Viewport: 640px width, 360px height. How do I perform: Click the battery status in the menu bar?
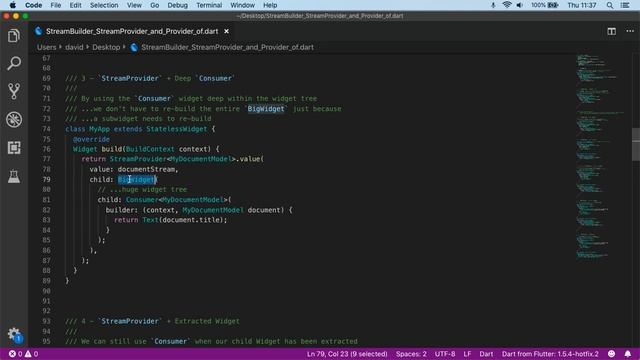[x=544, y=5]
